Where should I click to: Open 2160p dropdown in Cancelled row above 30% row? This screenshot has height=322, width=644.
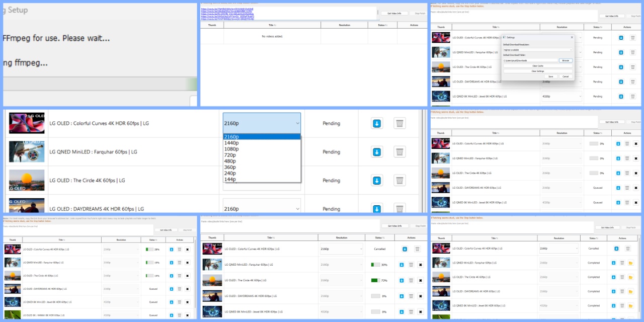[341, 249]
